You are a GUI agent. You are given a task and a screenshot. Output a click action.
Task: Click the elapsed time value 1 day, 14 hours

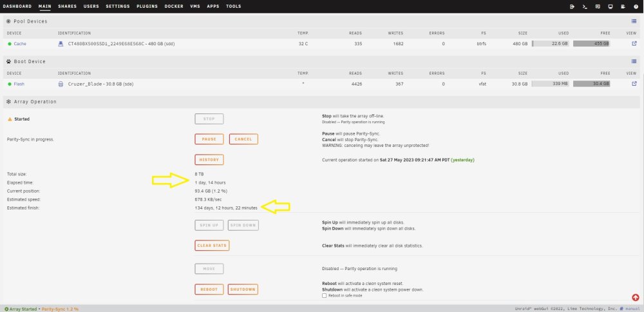210,182
